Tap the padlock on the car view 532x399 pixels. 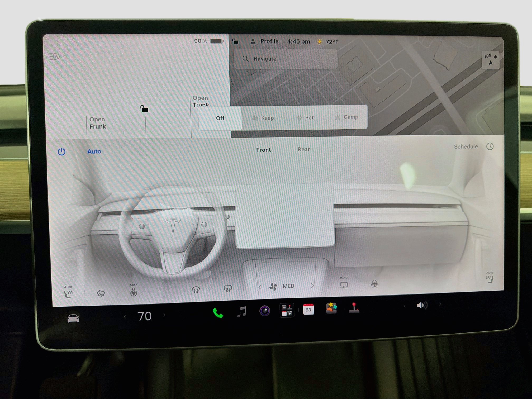pyautogui.click(x=144, y=108)
